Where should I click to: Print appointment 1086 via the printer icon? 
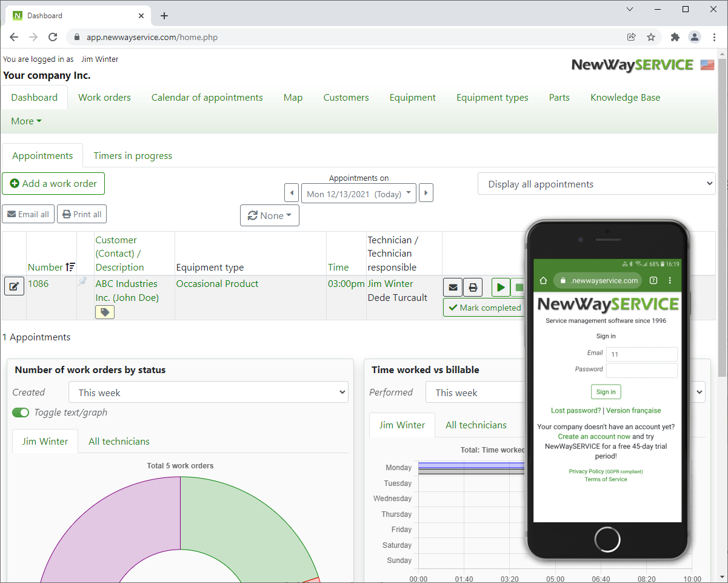pos(473,287)
